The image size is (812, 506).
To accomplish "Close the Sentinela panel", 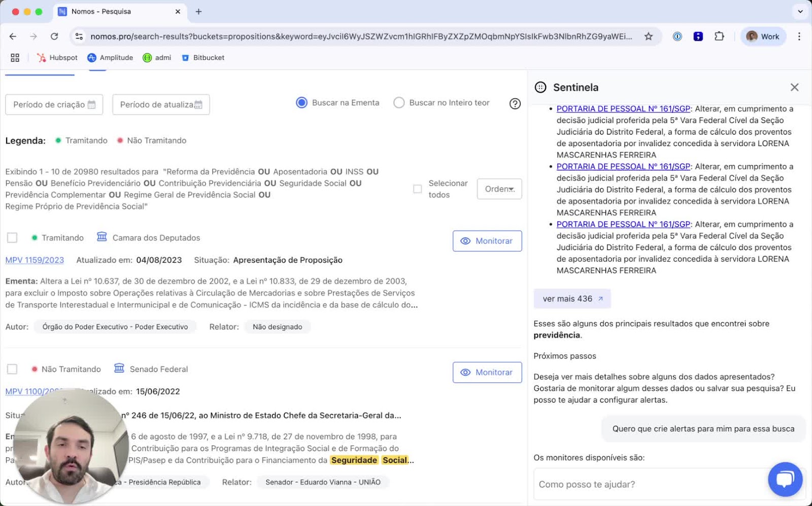I will pyautogui.click(x=795, y=87).
